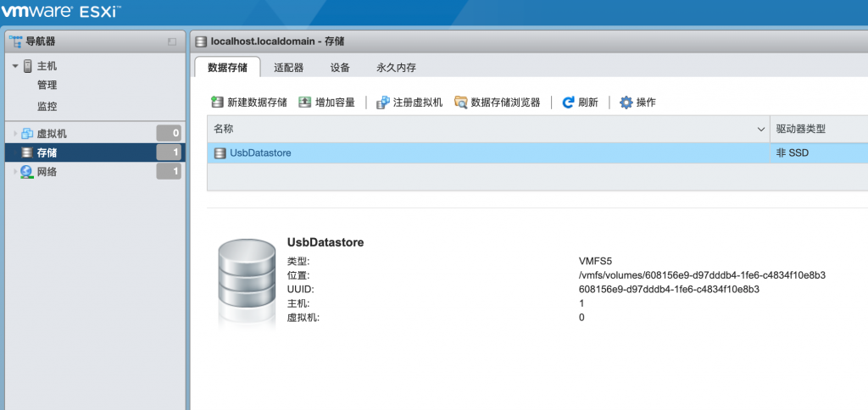
Task: Click the Actions (操作) button label
Action: pos(646,102)
